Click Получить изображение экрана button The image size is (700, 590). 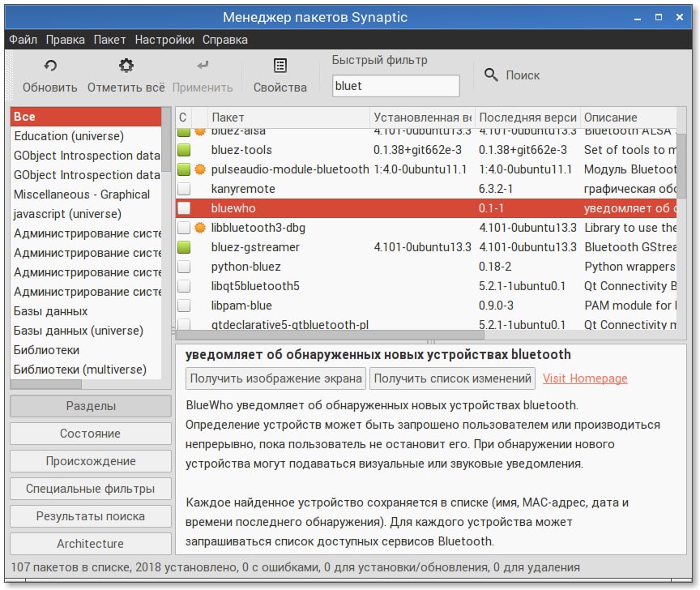pyautogui.click(x=276, y=378)
